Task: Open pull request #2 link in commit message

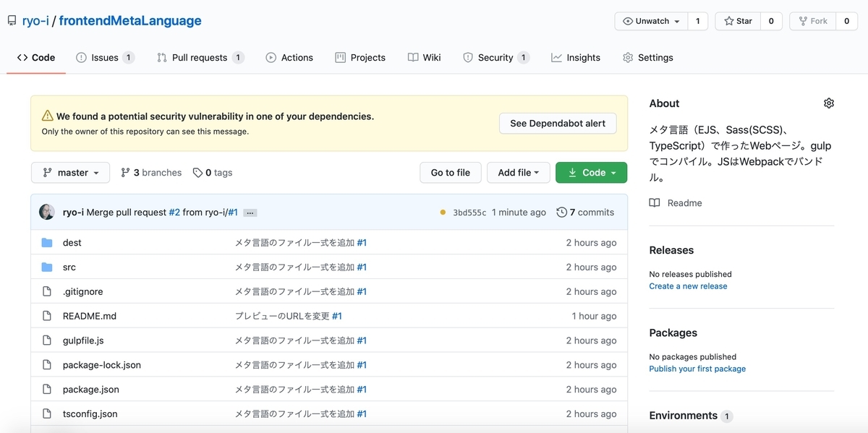Action: (x=174, y=212)
